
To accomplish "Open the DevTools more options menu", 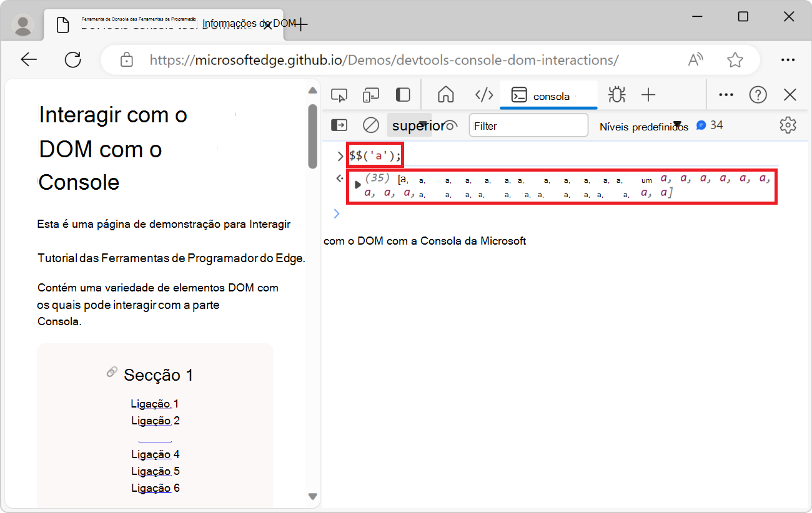I will tap(726, 94).
